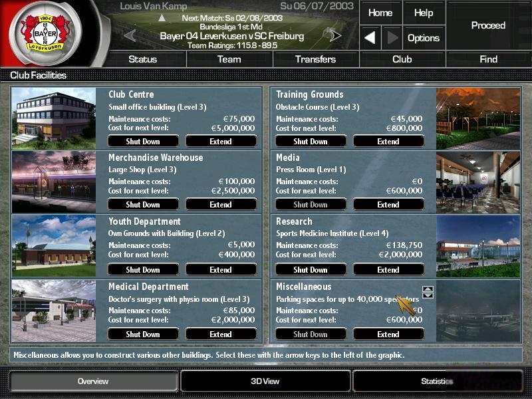Click 'Own Grounds with Building (Level 2)' text
This screenshot has height=399, width=532.
pos(167,233)
